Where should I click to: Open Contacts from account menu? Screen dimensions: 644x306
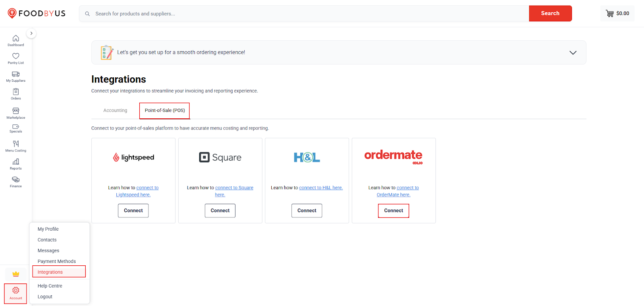pyautogui.click(x=47, y=240)
